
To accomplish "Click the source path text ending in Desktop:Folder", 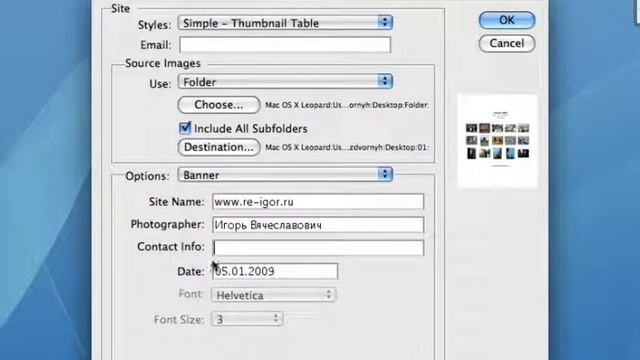I will tap(346, 105).
